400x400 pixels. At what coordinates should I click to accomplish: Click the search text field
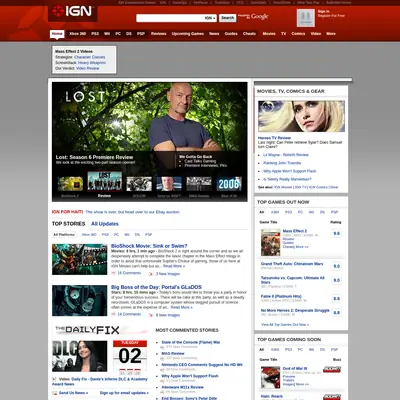(170, 18)
